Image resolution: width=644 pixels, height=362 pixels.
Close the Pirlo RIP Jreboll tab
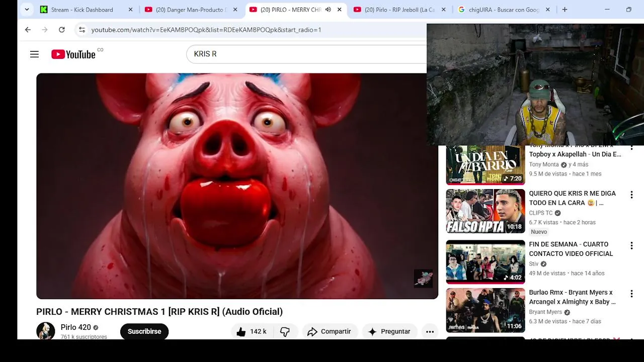tap(443, 10)
